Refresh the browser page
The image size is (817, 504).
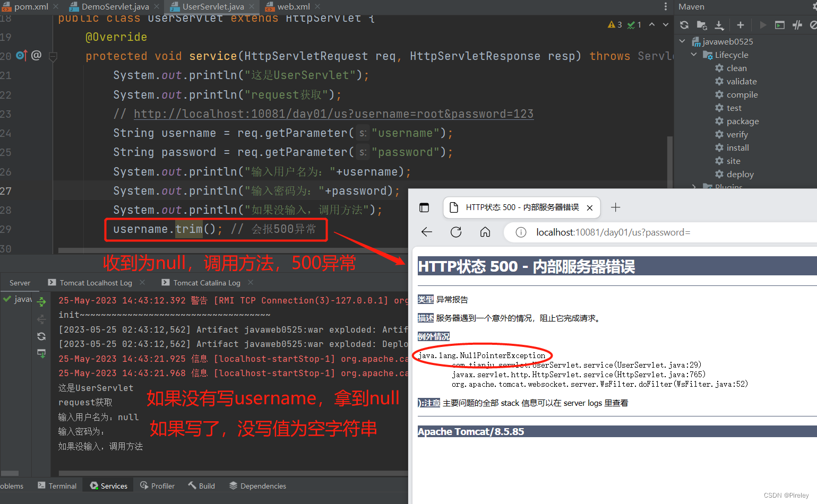coord(456,232)
